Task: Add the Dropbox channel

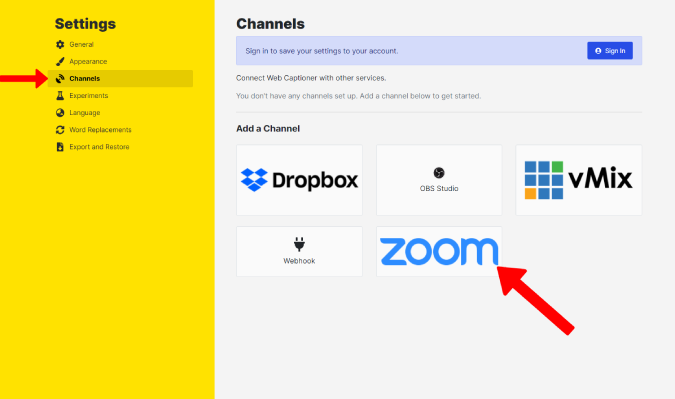Action: coord(299,180)
